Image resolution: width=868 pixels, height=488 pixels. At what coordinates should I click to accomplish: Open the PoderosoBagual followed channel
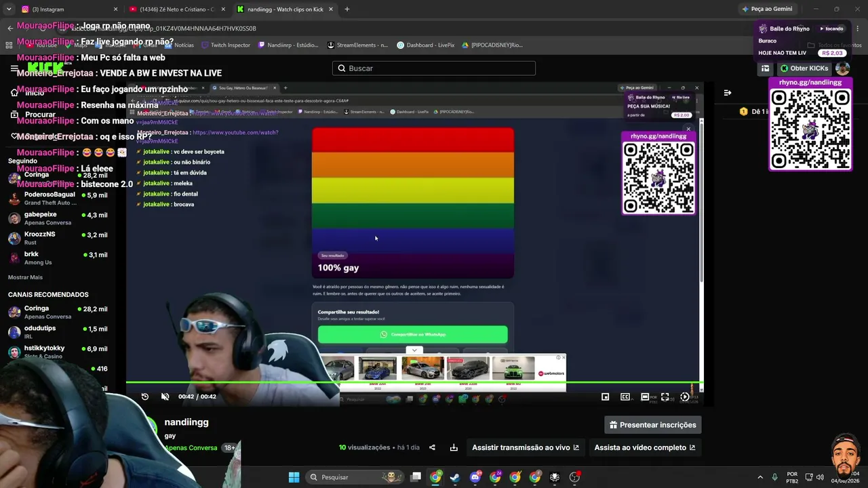(x=58, y=199)
